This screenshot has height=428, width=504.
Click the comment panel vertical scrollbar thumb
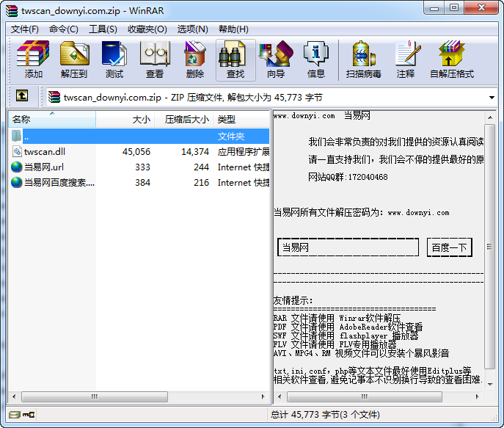(x=489, y=247)
